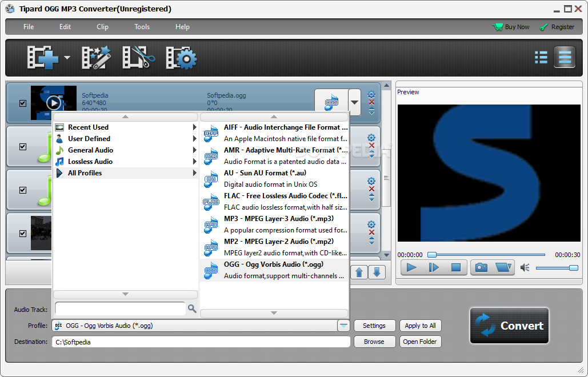Choose MP2 MPEG Layer-2 Audio
The image size is (588, 377).
pyautogui.click(x=274, y=247)
